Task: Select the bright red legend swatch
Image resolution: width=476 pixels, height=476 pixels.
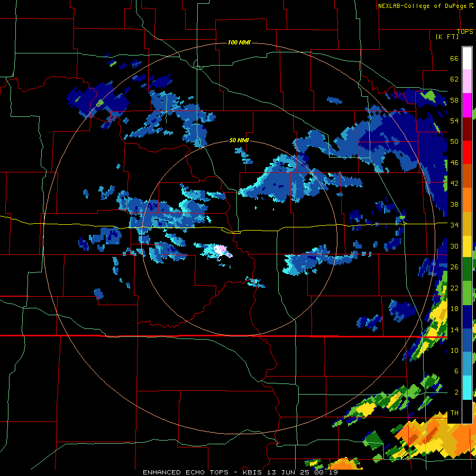Action: point(467,152)
